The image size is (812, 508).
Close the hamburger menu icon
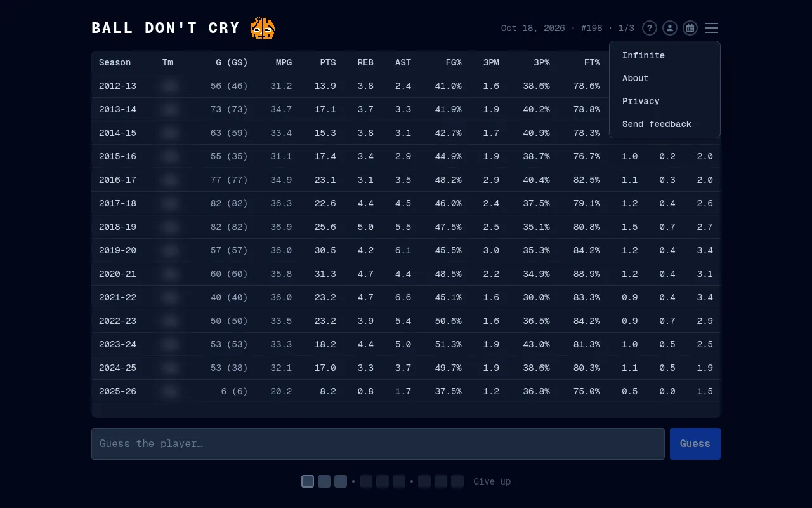(x=712, y=28)
